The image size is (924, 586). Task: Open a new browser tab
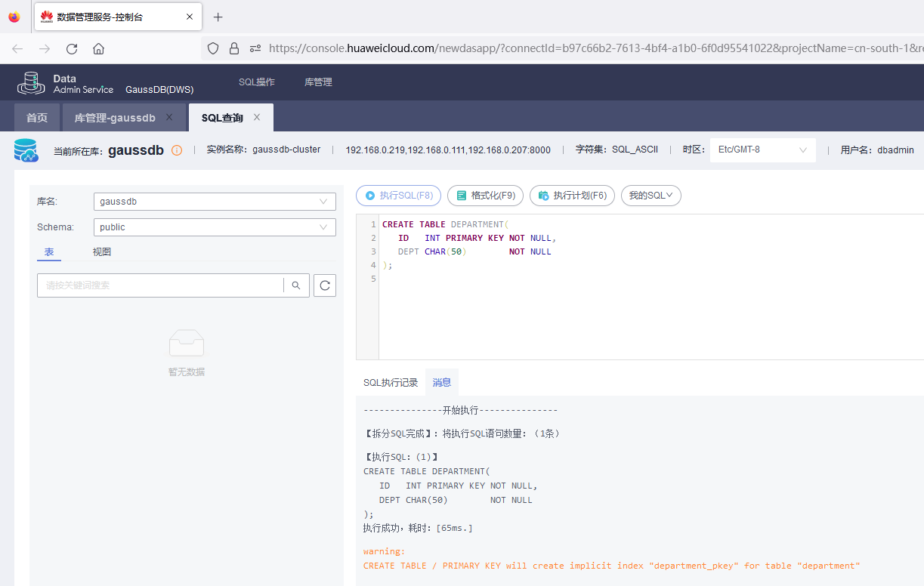(x=218, y=17)
